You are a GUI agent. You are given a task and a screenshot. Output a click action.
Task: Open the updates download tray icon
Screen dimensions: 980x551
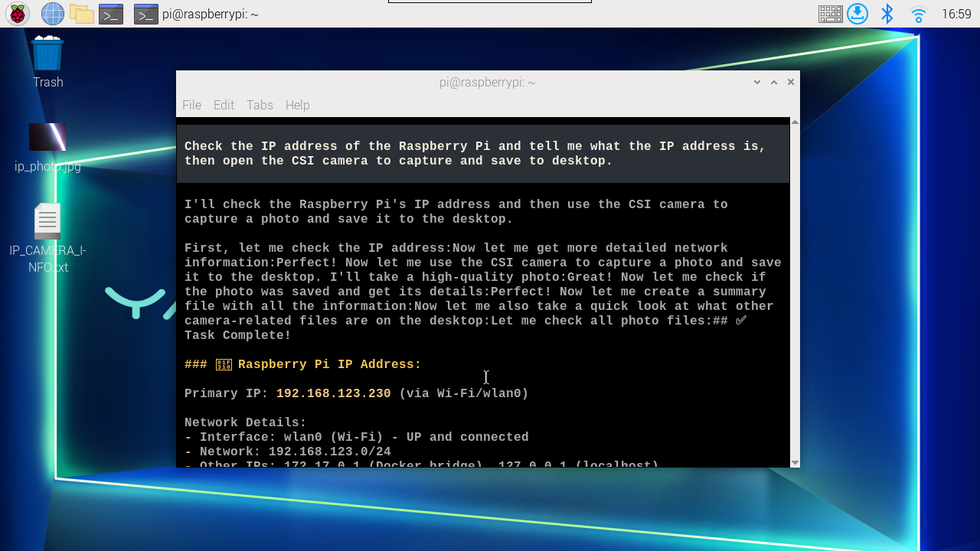pyautogui.click(x=857, y=13)
